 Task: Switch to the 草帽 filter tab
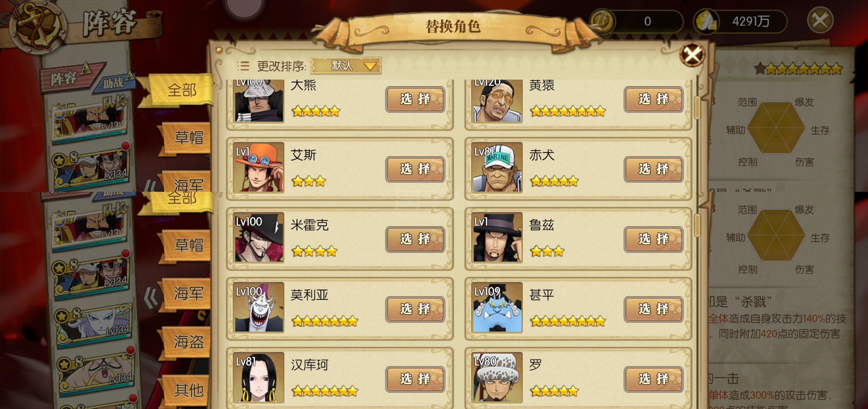188,245
